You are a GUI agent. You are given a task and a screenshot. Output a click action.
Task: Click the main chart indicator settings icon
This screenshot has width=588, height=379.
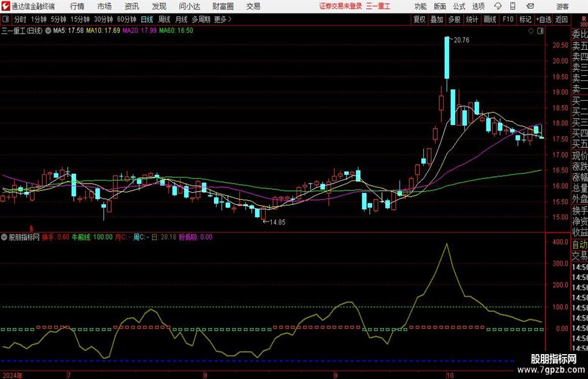click(48, 30)
